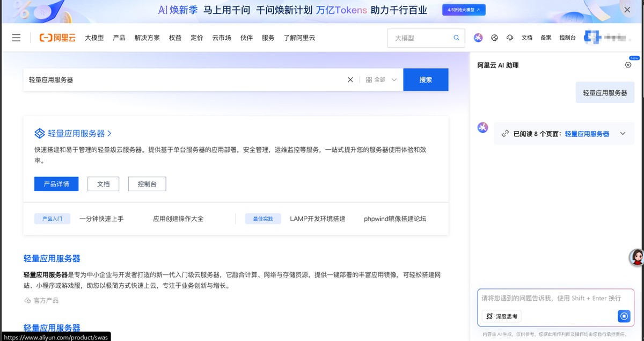The height and width of the screenshot is (341, 644).
Task: Open 了解阿里云 in the top navigation
Action: [299, 38]
